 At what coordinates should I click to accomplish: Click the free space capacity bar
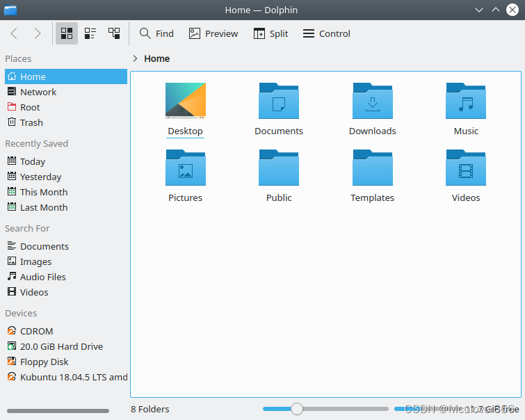click(430, 409)
